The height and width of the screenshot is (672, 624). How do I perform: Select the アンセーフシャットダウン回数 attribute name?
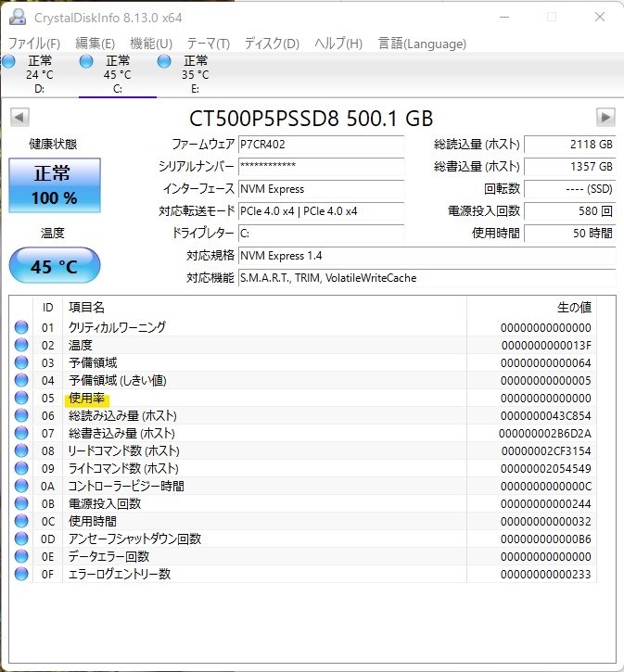pos(134,539)
